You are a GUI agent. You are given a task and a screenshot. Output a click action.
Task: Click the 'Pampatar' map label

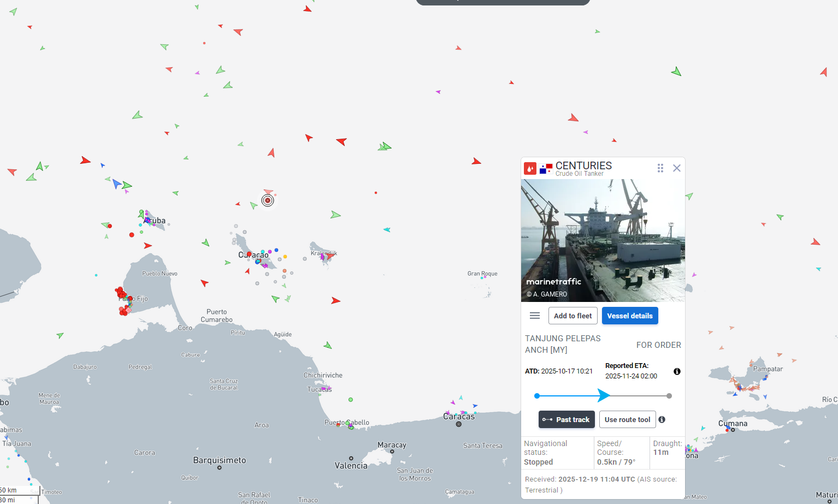click(768, 369)
